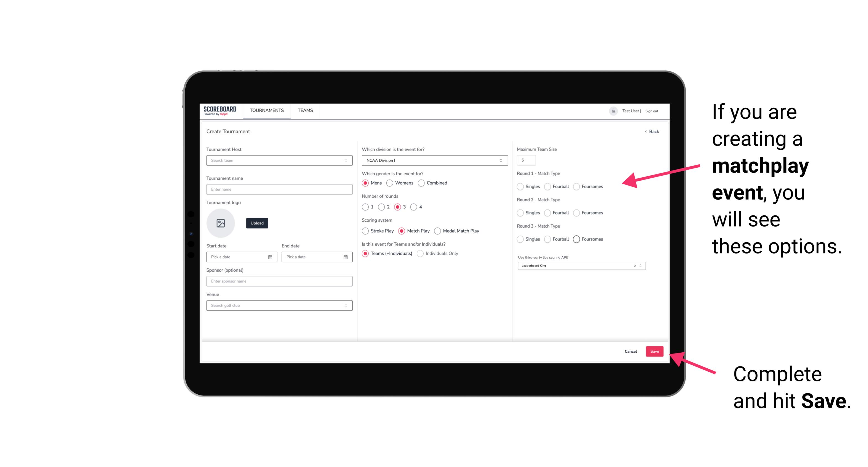Click the Upload logo button
Screen dimensions: 868x467
coord(256,223)
